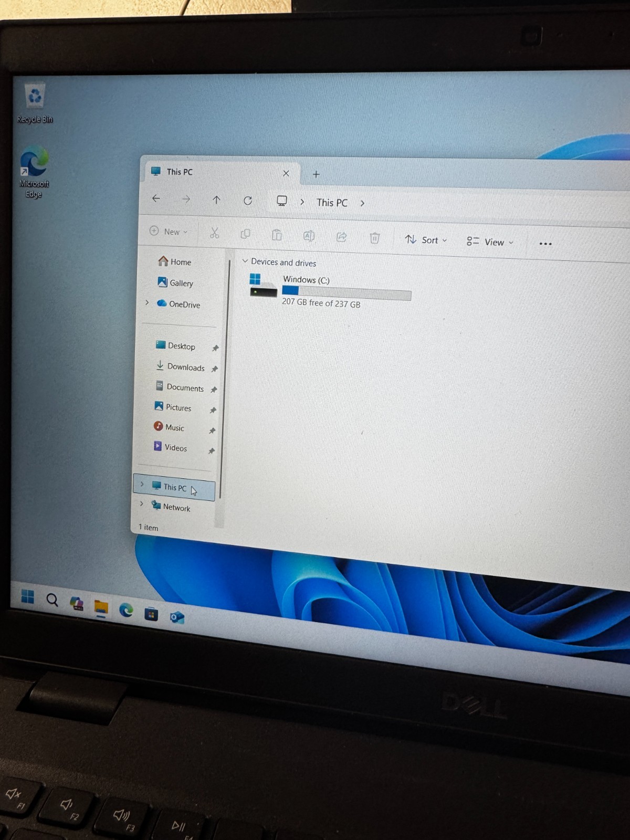Click "207 GB free of 237 GB" text

click(x=321, y=303)
